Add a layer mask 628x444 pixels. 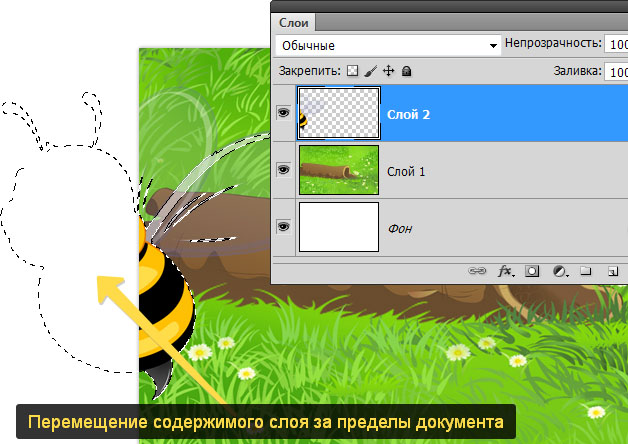(532, 271)
